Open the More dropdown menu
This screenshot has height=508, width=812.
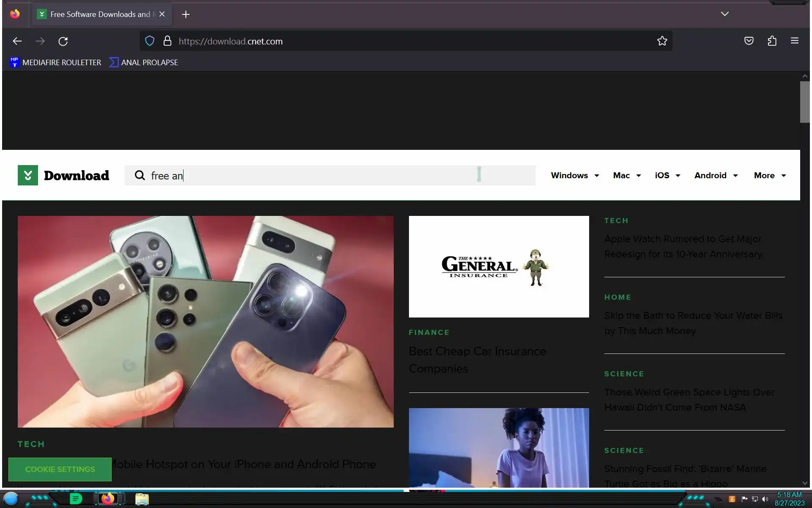tap(769, 175)
